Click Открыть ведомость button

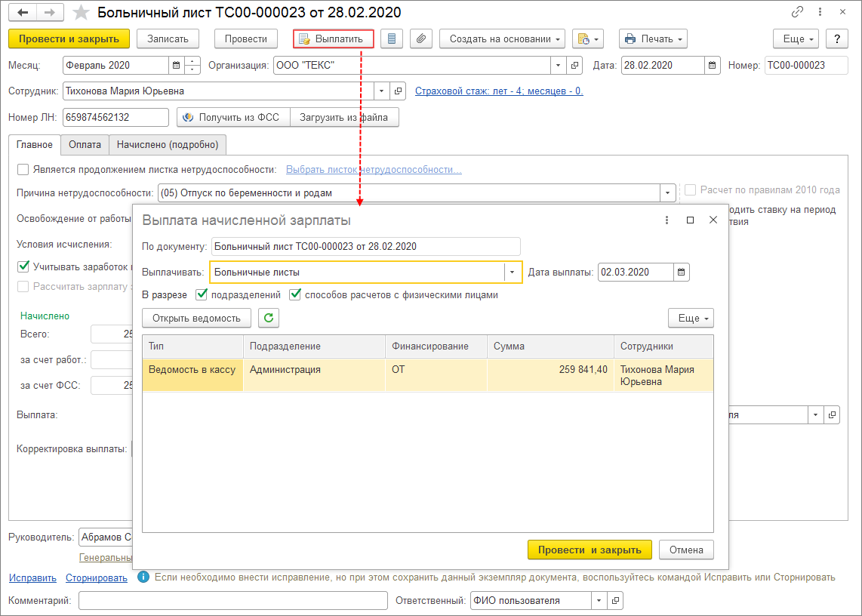pyautogui.click(x=196, y=318)
